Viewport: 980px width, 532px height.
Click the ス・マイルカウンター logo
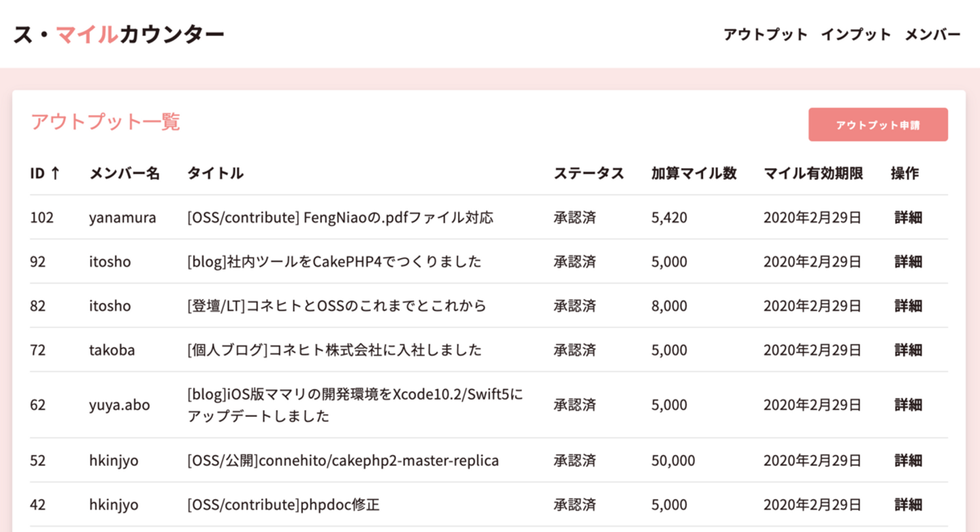tap(119, 34)
